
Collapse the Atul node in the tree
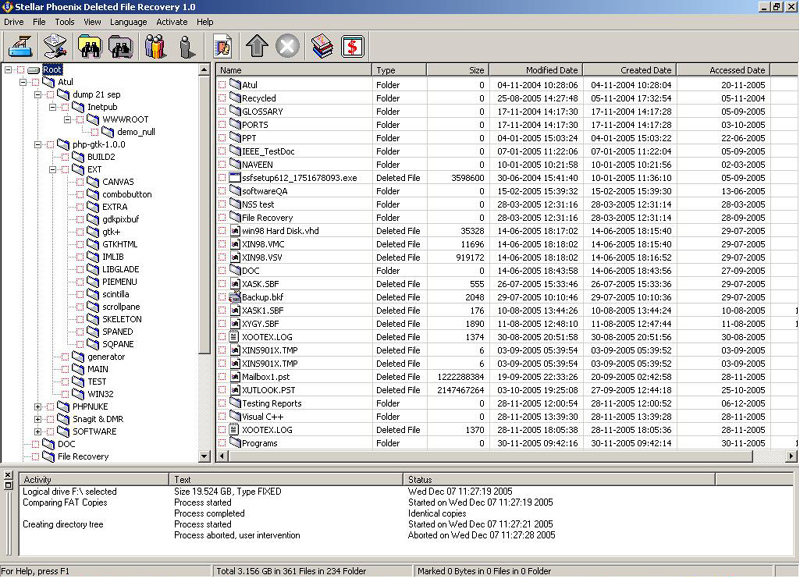22,82
